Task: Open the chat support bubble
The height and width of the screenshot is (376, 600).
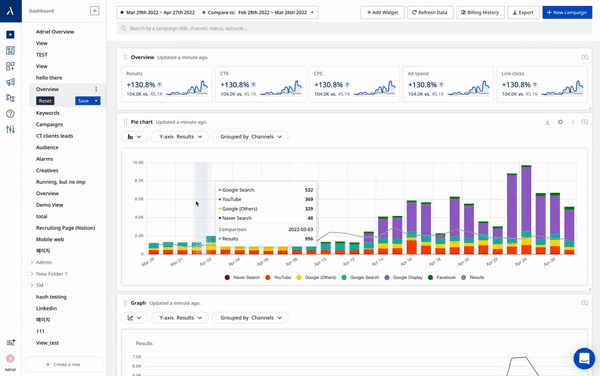Action: (584, 358)
